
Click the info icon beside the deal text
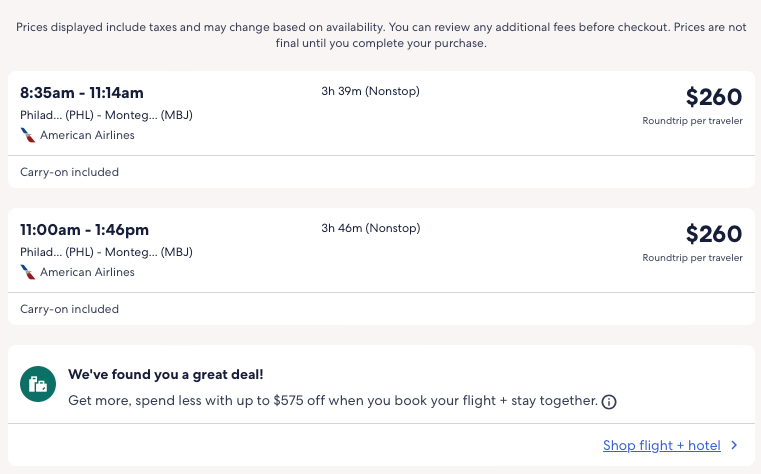609,402
